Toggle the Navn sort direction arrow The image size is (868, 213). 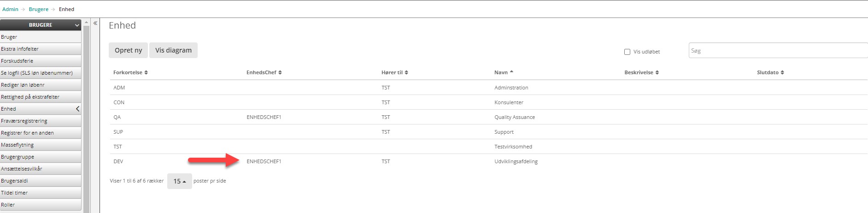point(511,72)
